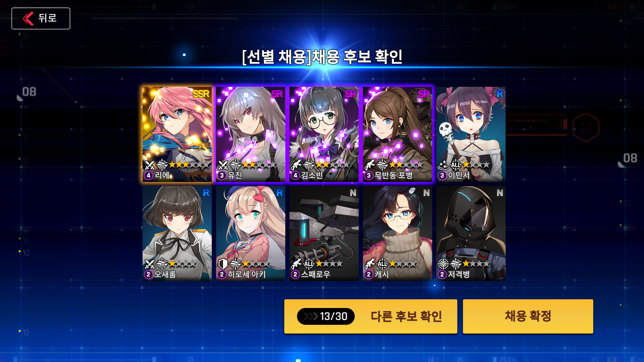Image resolution: width=644 pixels, height=362 pixels.
Task: Select the 캐시 character card
Action: (397, 234)
